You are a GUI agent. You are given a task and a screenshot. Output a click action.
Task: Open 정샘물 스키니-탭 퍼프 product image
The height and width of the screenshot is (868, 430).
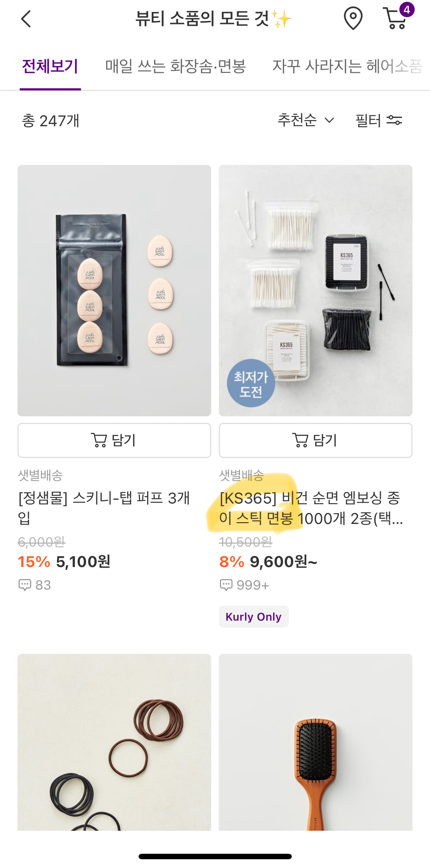pos(114,290)
